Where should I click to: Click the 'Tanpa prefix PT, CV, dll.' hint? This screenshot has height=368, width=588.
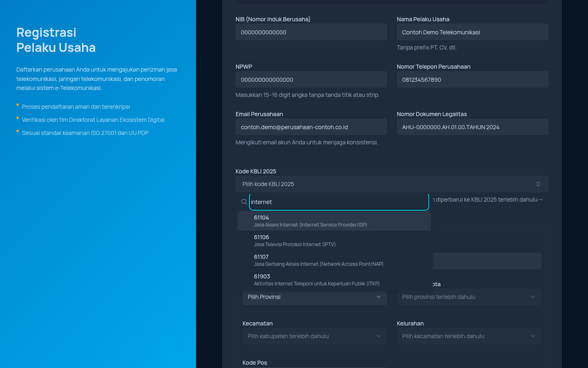[427, 47]
